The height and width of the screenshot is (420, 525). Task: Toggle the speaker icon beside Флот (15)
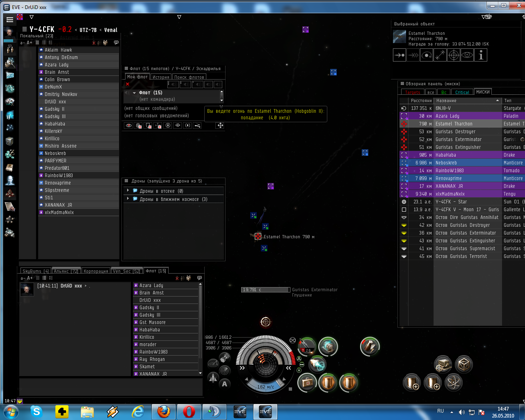tap(127, 93)
